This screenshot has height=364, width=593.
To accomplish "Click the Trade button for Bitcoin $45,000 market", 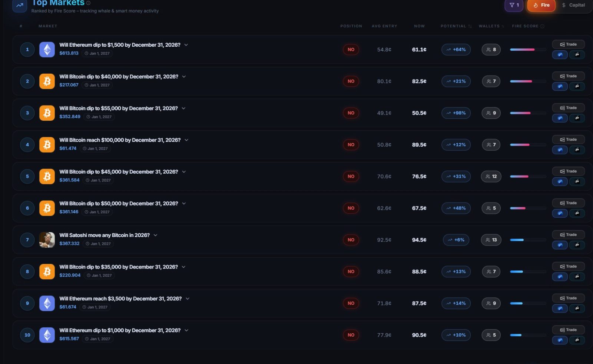I will click(569, 171).
